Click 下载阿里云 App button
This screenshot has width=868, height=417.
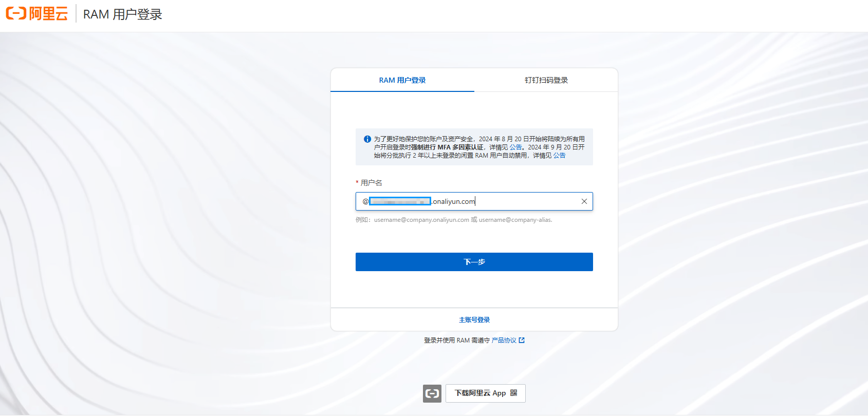click(x=485, y=393)
